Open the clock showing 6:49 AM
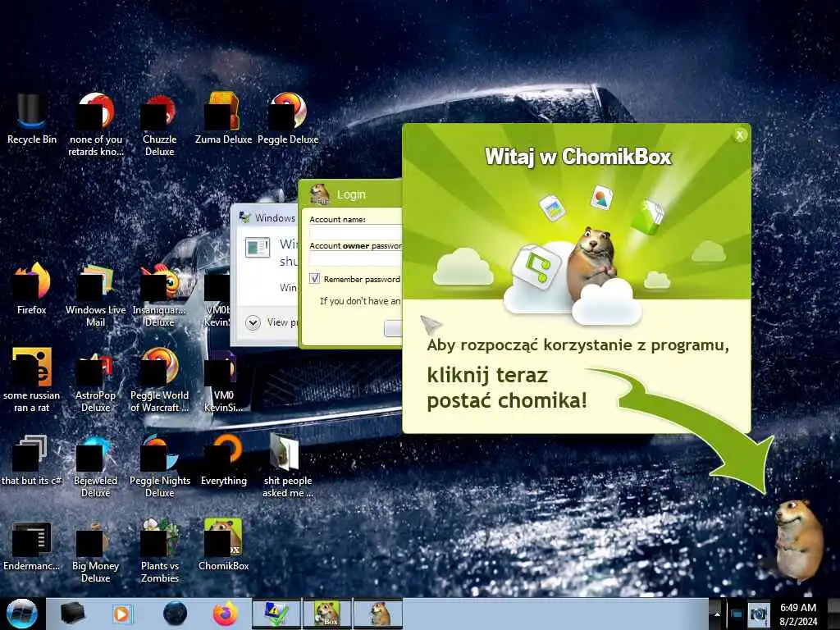Viewport: 840px width, 630px height. pos(798,614)
